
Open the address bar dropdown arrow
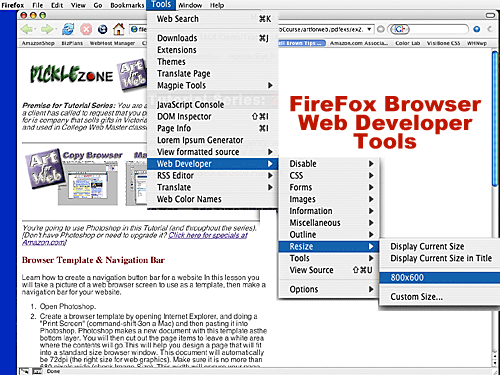[369, 29]
